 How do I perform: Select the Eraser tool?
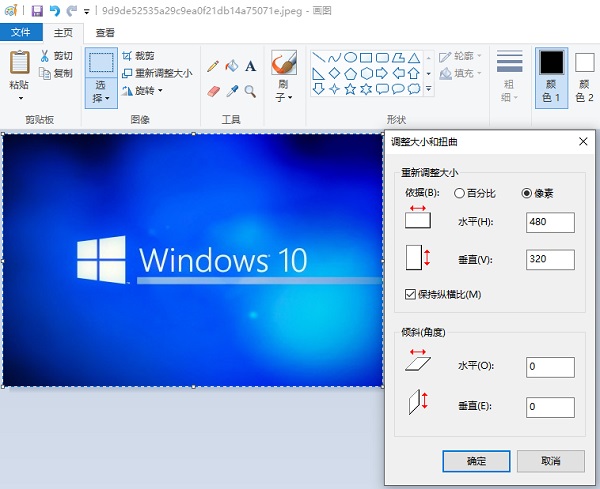[x=213, y=91]
